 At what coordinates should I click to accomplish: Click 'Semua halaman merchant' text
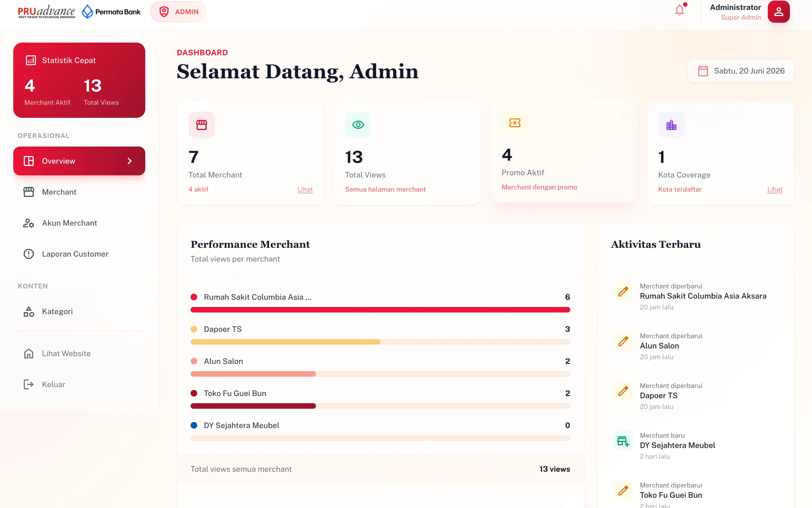pyautogui.click(x=385, y=189)
